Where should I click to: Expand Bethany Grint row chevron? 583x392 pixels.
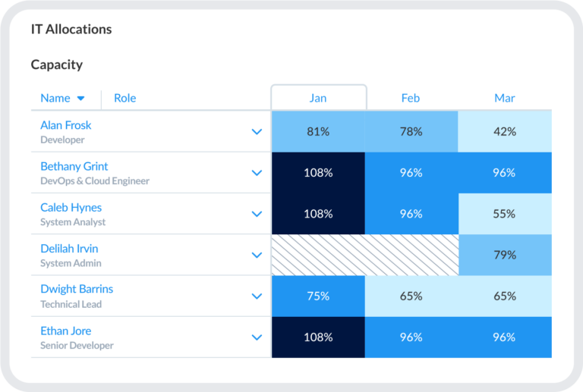pos(257,173)
